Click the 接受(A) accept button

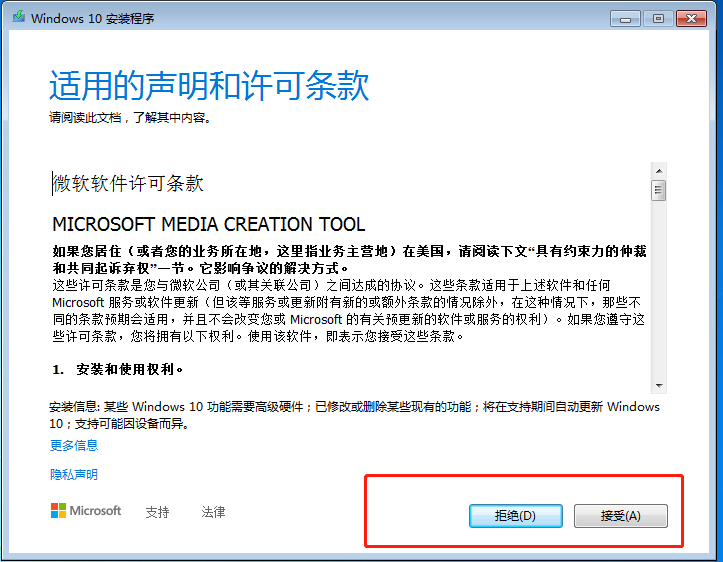coord(620,515)
